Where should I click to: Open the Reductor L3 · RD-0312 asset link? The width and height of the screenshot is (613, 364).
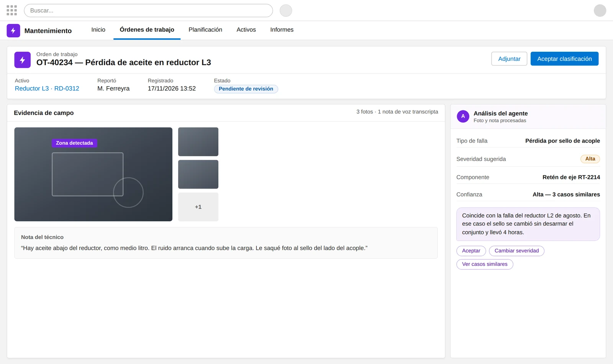(47, 89)
